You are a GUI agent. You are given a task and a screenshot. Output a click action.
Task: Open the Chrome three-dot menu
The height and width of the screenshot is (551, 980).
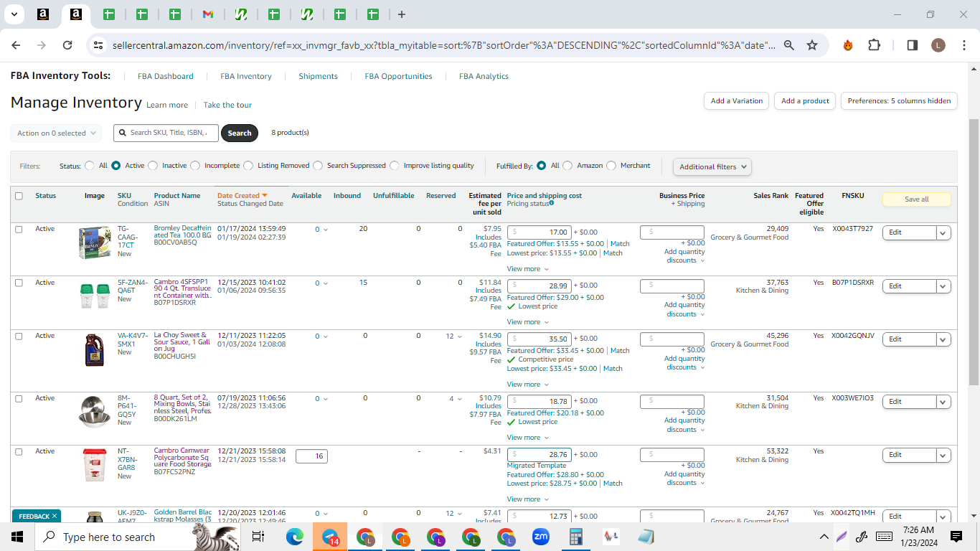click(x=963, y=45)
